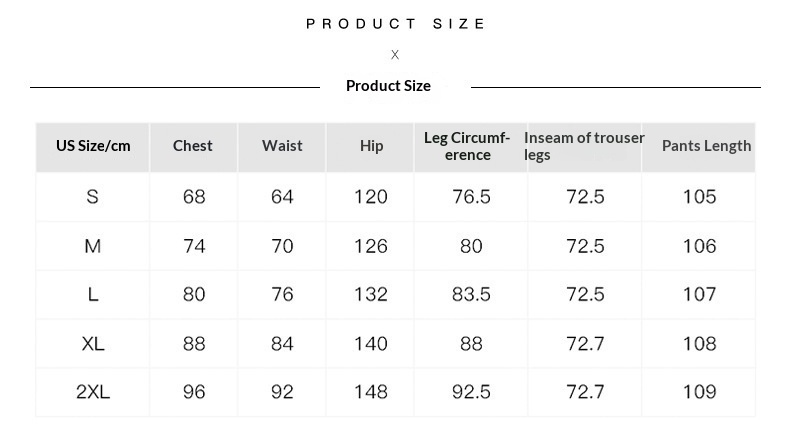Screen dimensions: 790x441
Task: Choose the L size row label
Action: (x=93, y=295)
